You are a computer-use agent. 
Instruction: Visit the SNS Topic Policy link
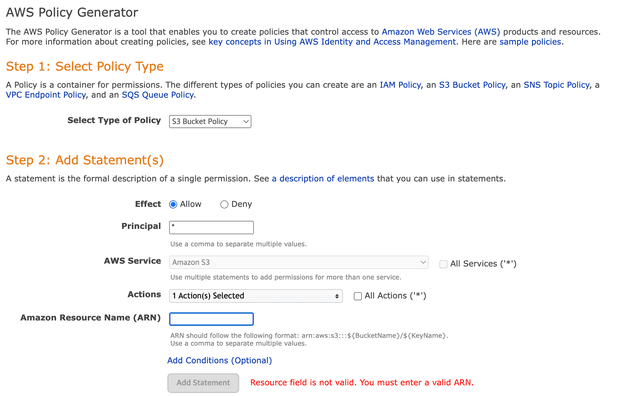point(556,85)
